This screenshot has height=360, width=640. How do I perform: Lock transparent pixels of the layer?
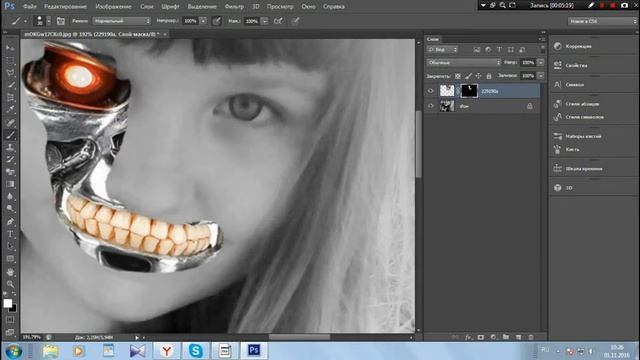click(458, 76)
